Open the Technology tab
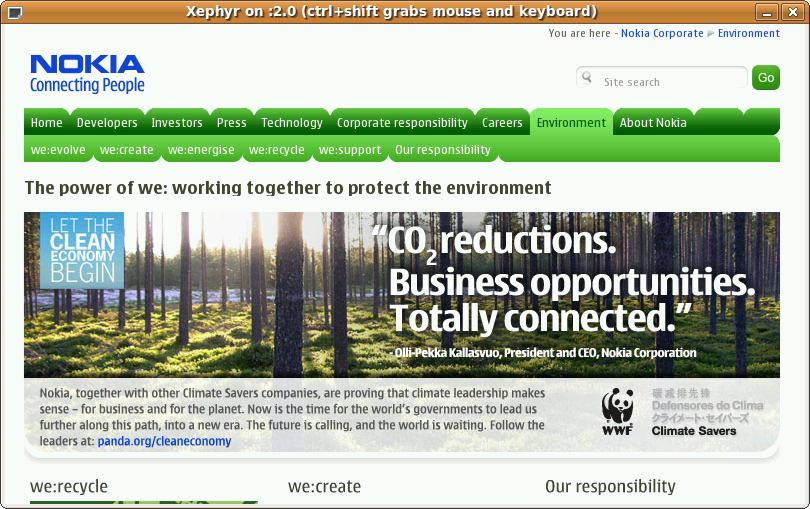Viewport: 810px width, 509px height. (x=292, y=123)
